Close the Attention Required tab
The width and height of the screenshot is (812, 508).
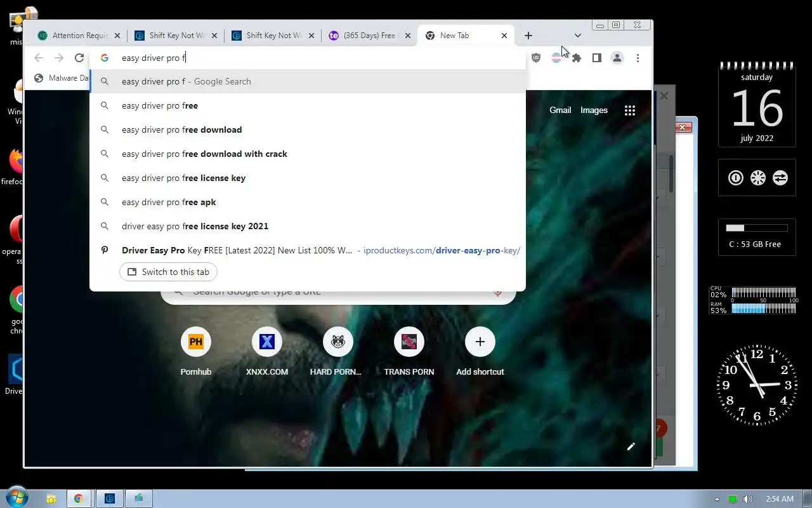117,36
